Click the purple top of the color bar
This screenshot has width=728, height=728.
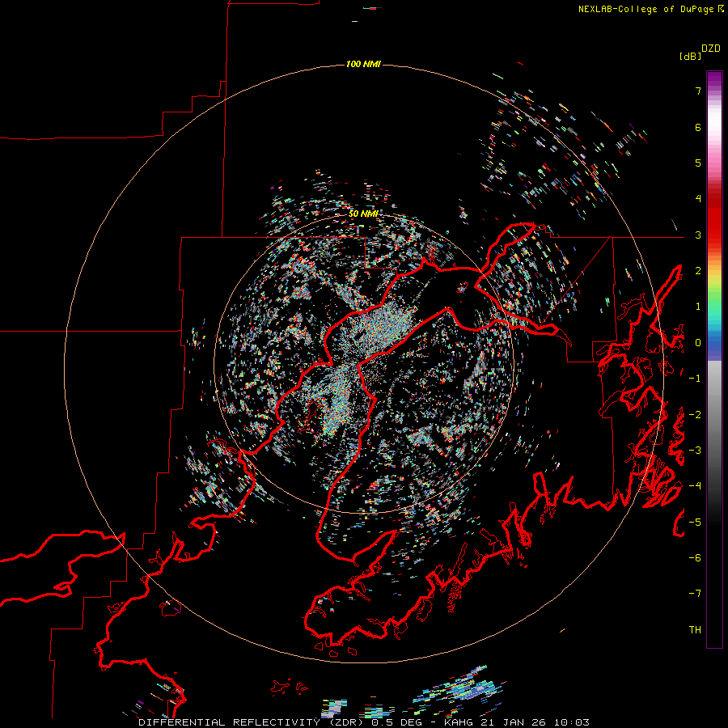[x=714, y=79]
